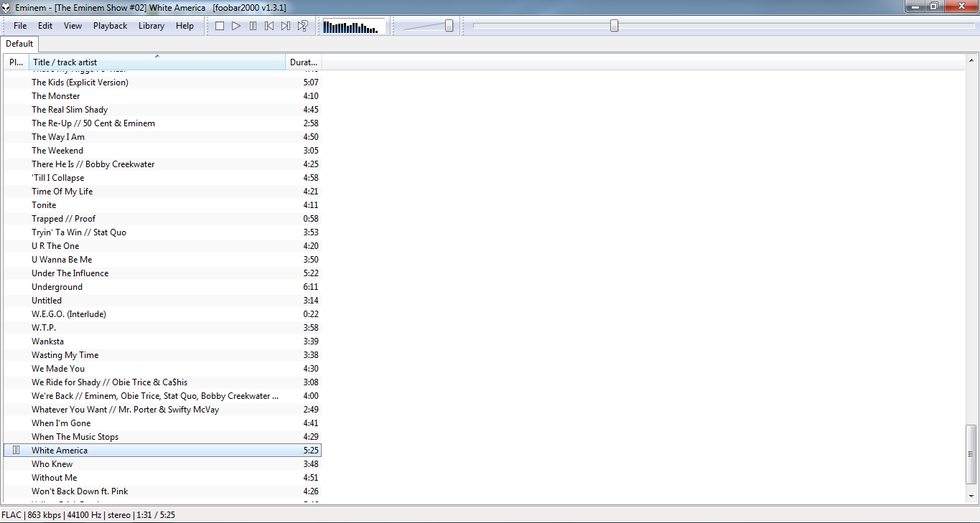Click the Play button in toolbar
980x523 pixels.
click(236, 26)
